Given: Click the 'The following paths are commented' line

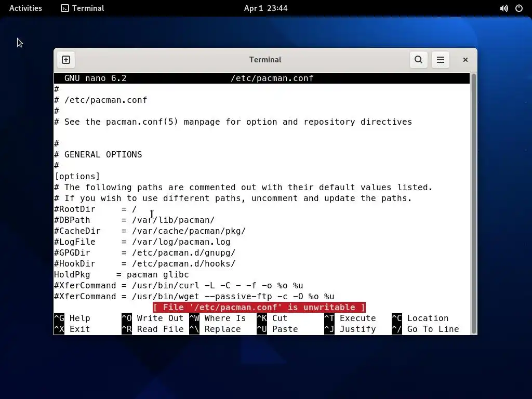Looking at the screenshot, I should [243, 187].
